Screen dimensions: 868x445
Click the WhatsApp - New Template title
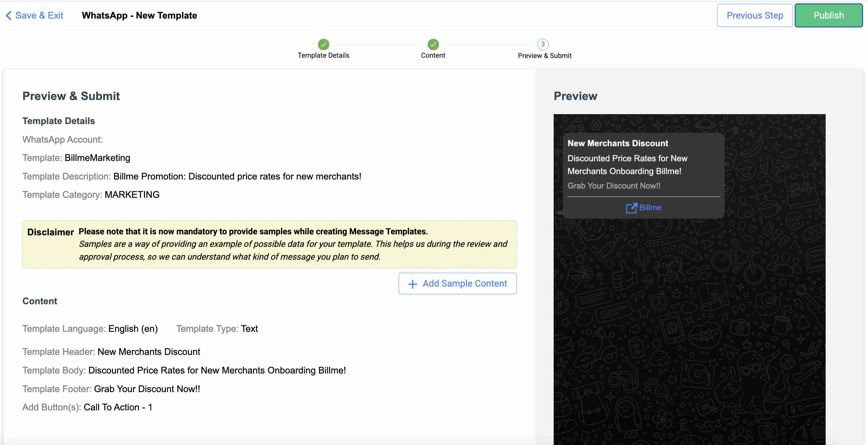click(x=139, y=15)
